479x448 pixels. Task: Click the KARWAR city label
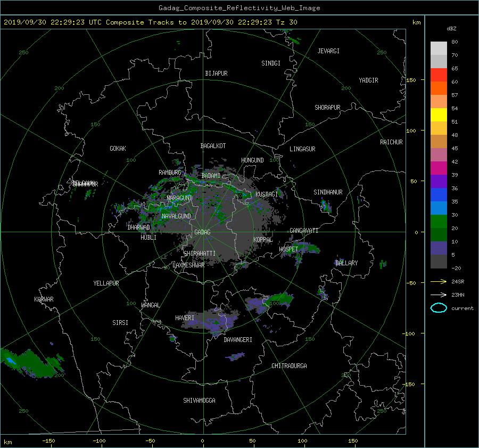click(44, 299)
